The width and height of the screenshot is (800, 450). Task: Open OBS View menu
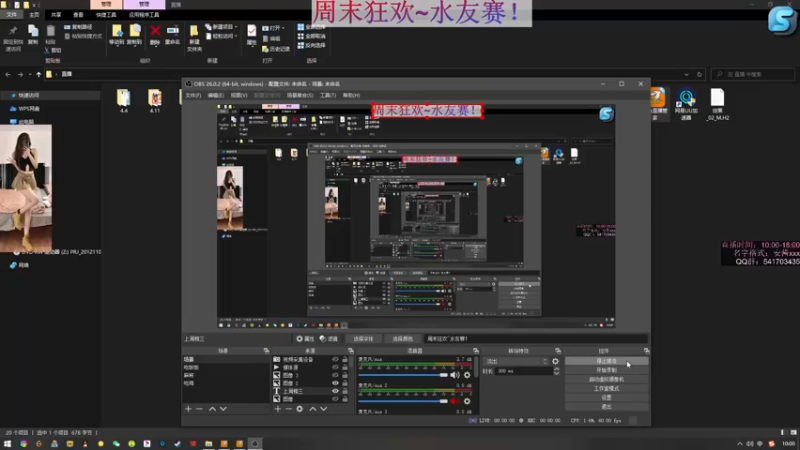point(239,95)
